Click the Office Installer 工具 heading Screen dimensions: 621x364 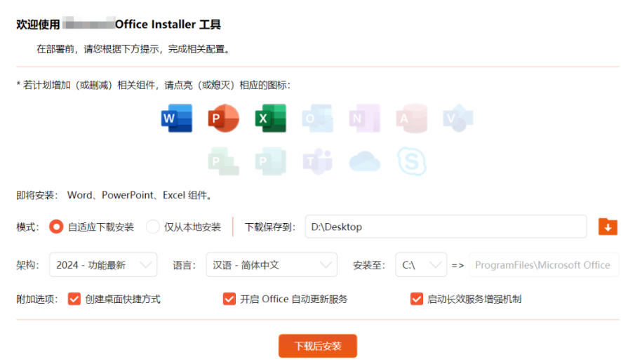168,25
